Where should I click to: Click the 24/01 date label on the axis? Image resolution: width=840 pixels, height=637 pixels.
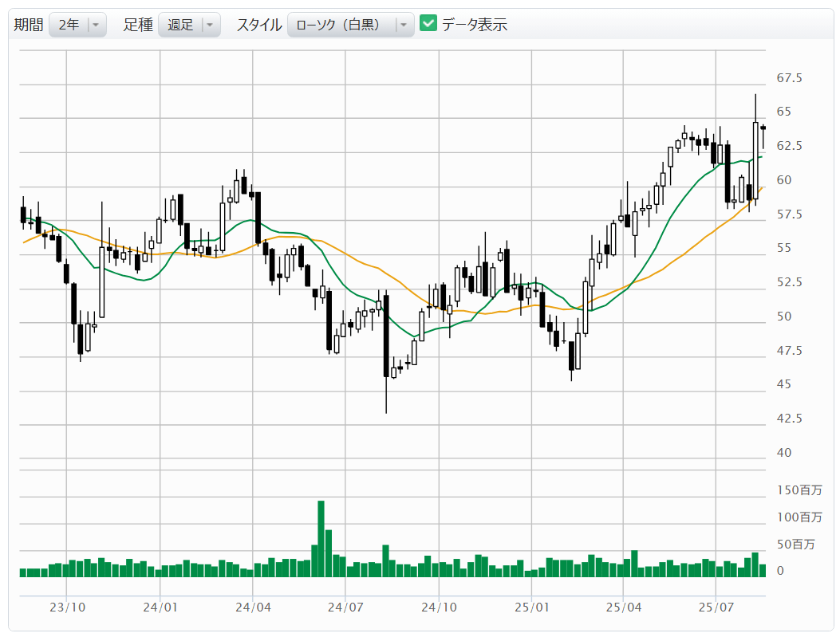pyautogui.click(x=160, y=608)
